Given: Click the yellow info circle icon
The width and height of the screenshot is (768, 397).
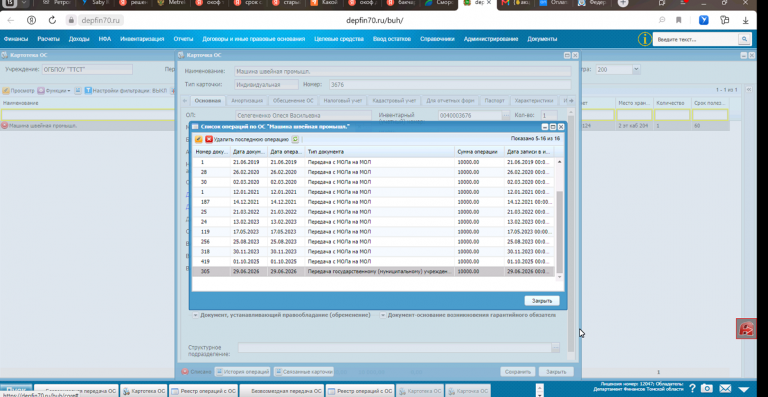Looking at the screenshot, I should point(645,39).
